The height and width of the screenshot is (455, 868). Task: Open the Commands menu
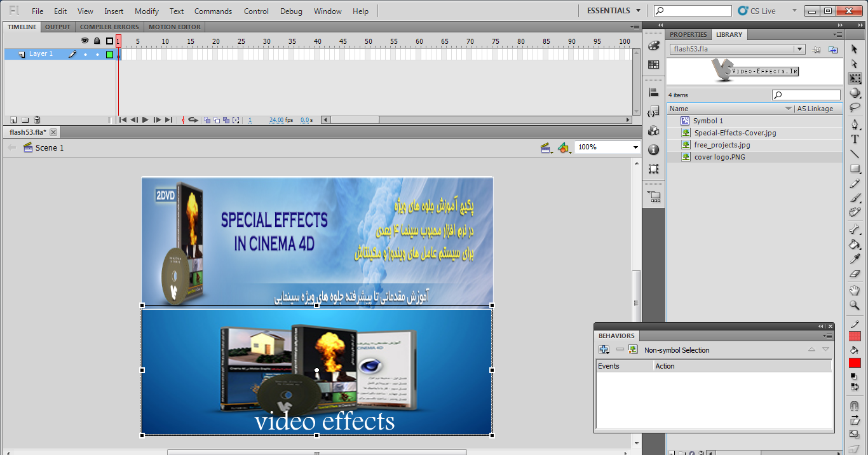213,11
